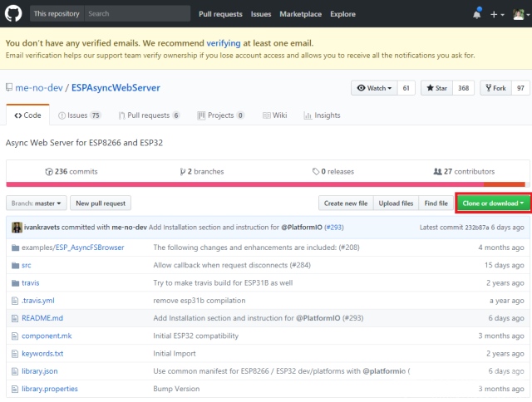Open the src folder
The width and height of the screenshot is (532, 402).
(27, 266)
